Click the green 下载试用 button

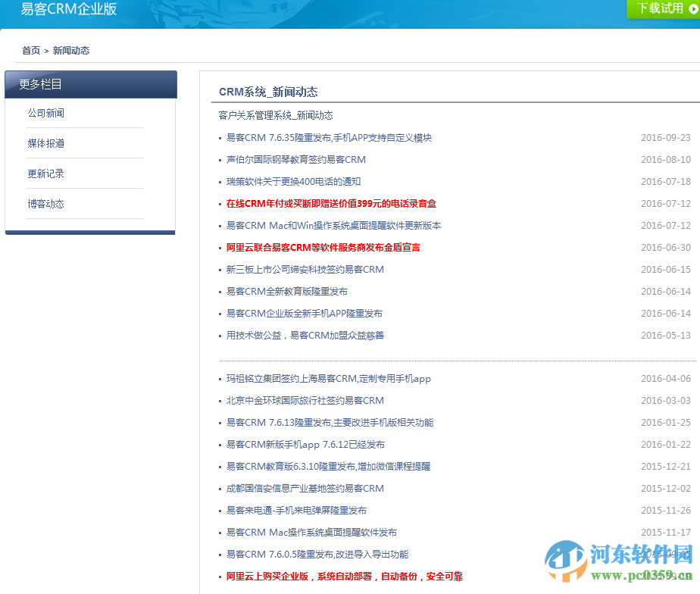click(x=661, y=10)
